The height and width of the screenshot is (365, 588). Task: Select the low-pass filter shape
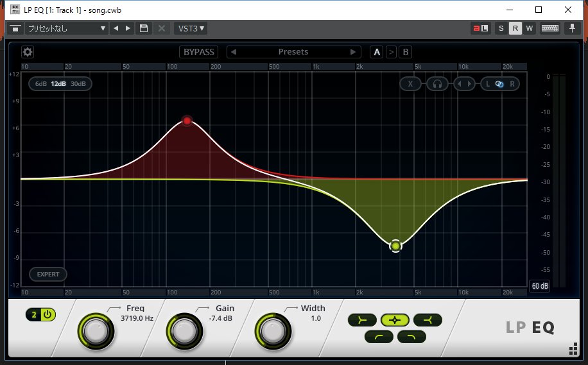tap(411, 336)
